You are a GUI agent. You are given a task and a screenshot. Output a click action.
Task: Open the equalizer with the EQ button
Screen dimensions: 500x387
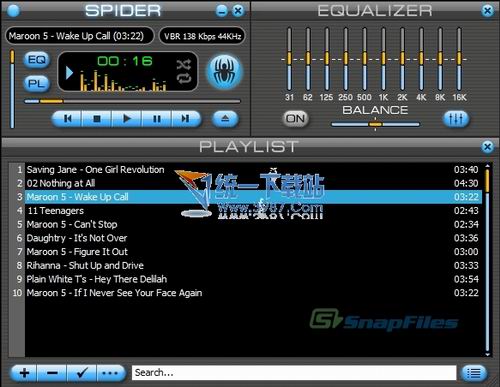37,60
